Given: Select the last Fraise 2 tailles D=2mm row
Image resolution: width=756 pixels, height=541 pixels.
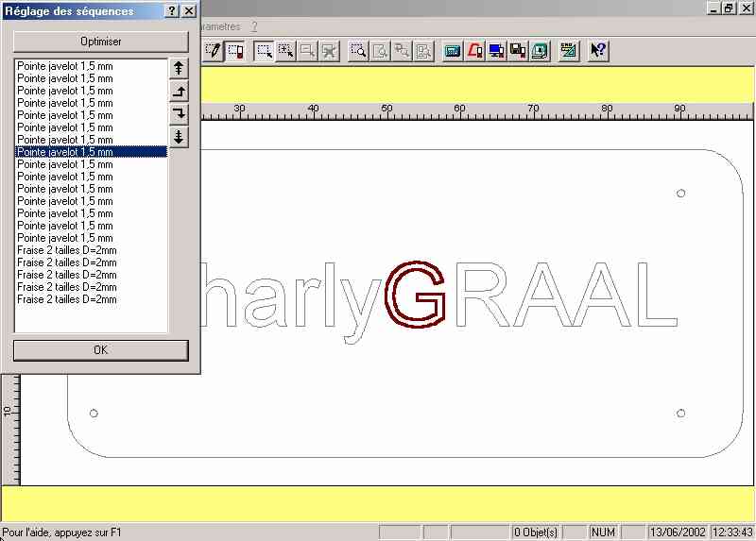Looking at the screenshot, I should click(x=91, y=299).
